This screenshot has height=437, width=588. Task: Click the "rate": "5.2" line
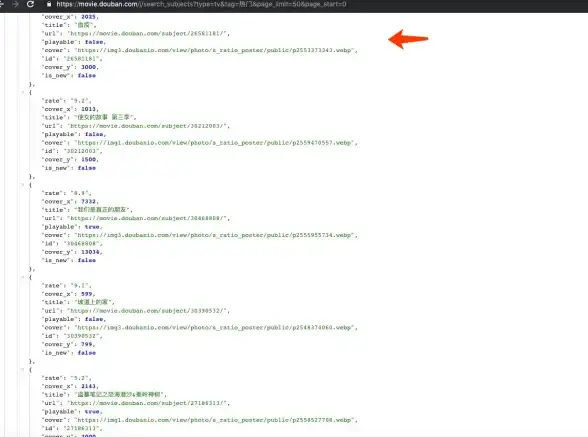click(x=66, y=378)
